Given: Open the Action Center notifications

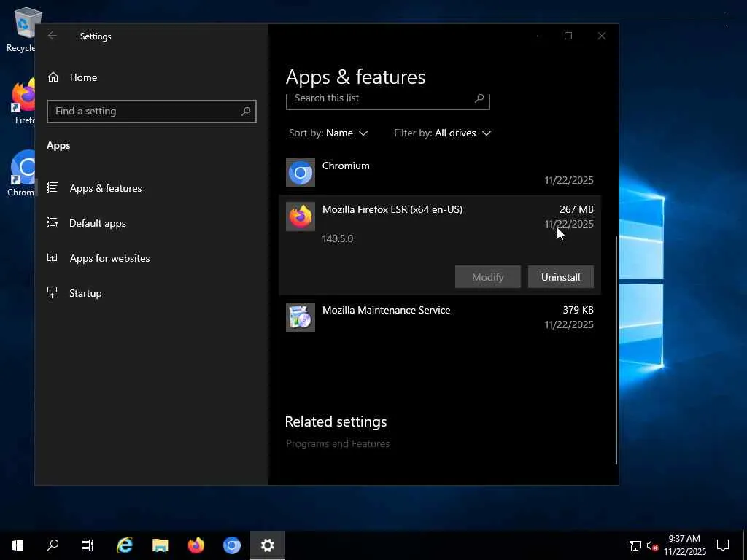Looking at the screenshot, I should pyautogui.click(x=723, y=545).
